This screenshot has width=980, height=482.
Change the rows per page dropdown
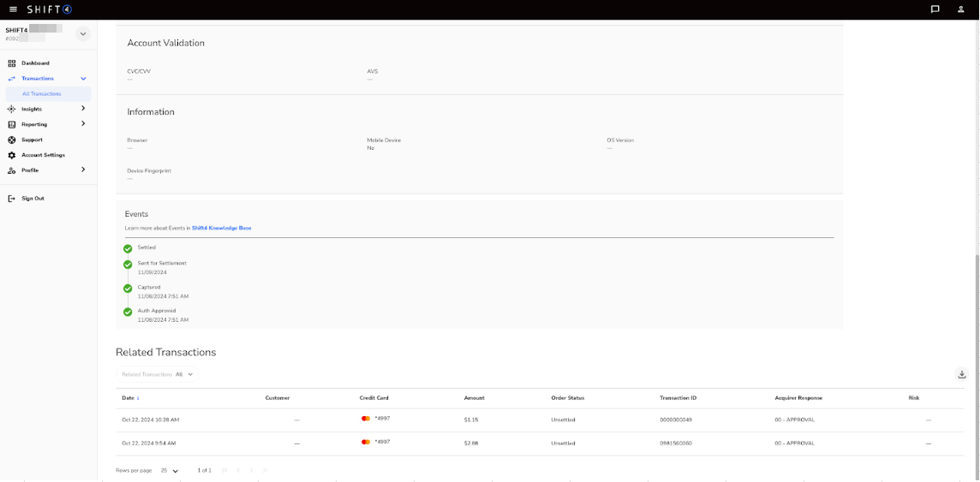(170, 471)
